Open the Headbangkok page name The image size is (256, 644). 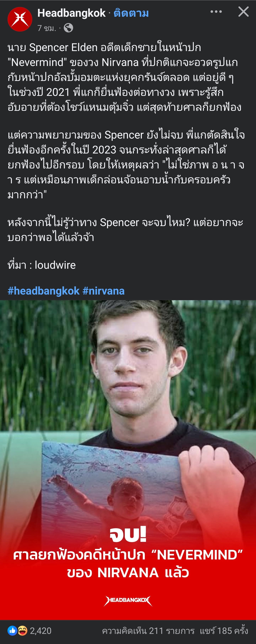[71, 13]
